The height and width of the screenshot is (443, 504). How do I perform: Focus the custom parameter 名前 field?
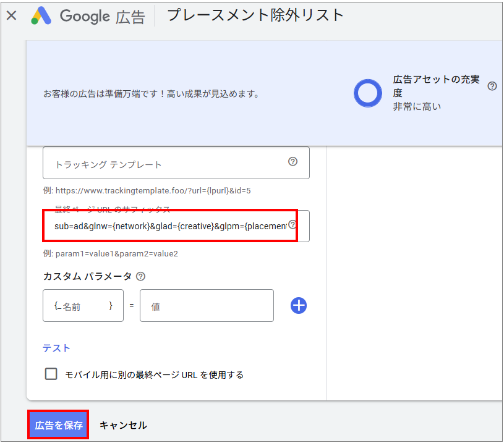83,305
